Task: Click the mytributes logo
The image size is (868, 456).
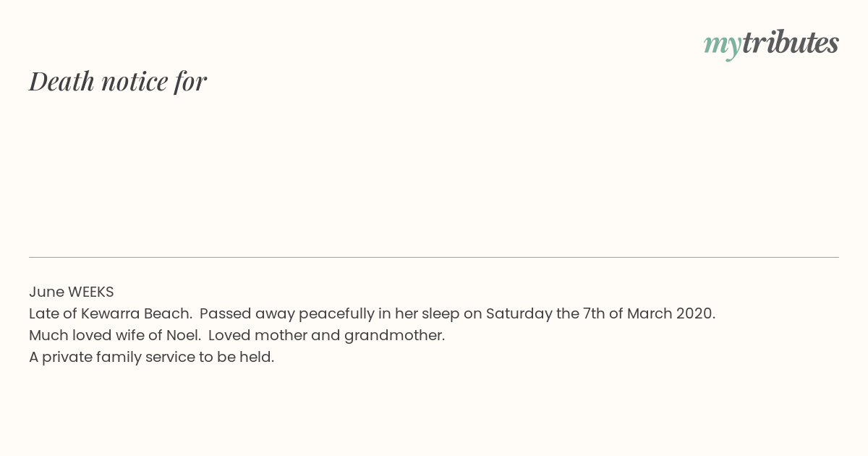Action: click(x=771, y=43)
